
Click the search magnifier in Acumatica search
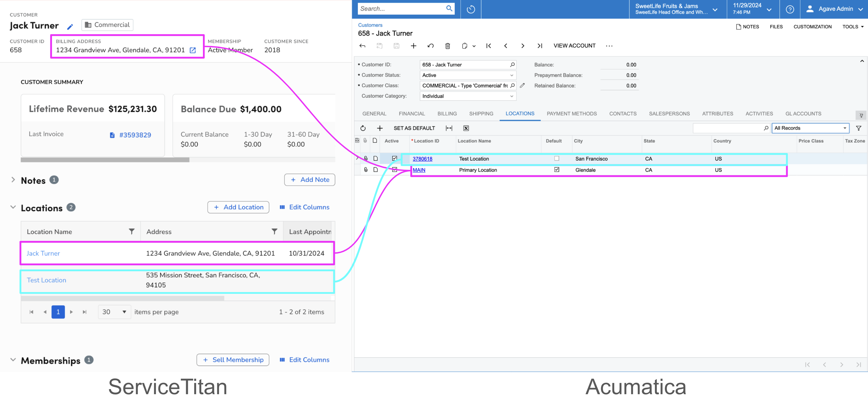(x=449, y=9)
